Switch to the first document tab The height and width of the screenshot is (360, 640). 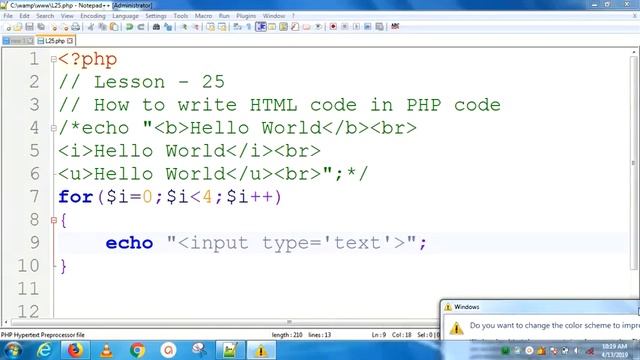(x=18, y=41)
